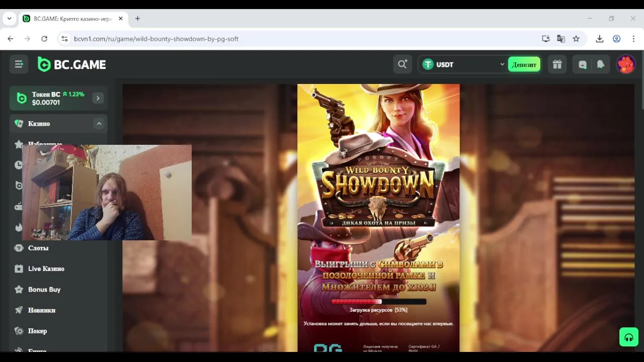The width and height of the screenshot is (644, 362).
Task: Open the chat icon
Action: tap(583, 64)
